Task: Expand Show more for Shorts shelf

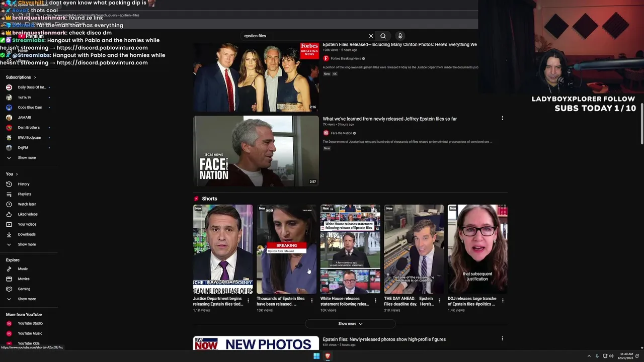Action: 350,324
